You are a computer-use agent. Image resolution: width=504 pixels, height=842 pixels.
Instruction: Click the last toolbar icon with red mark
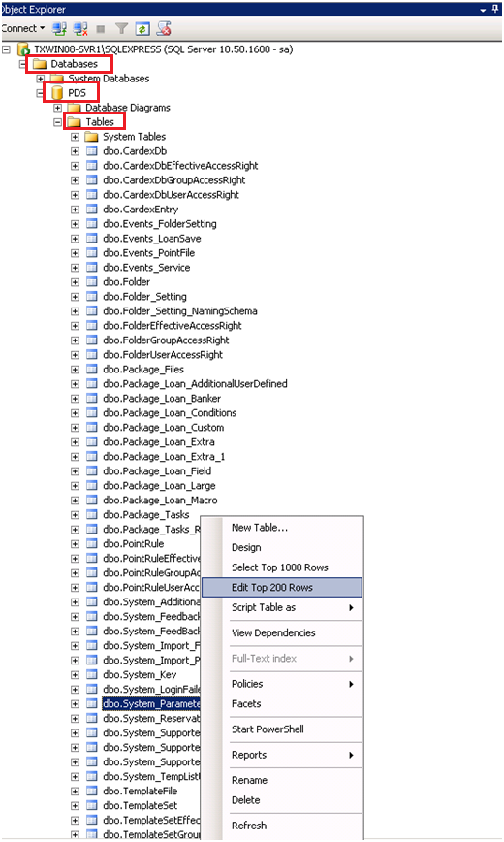(164, 28)
